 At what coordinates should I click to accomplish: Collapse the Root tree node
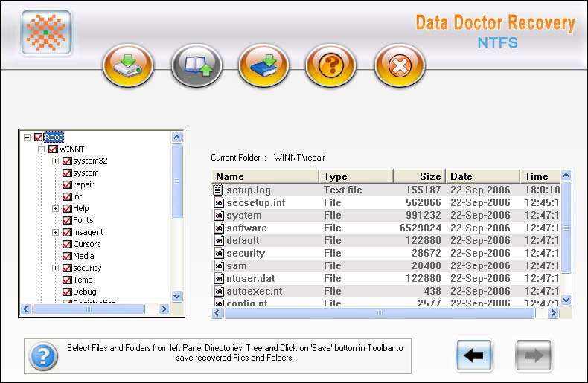point(27,137)
